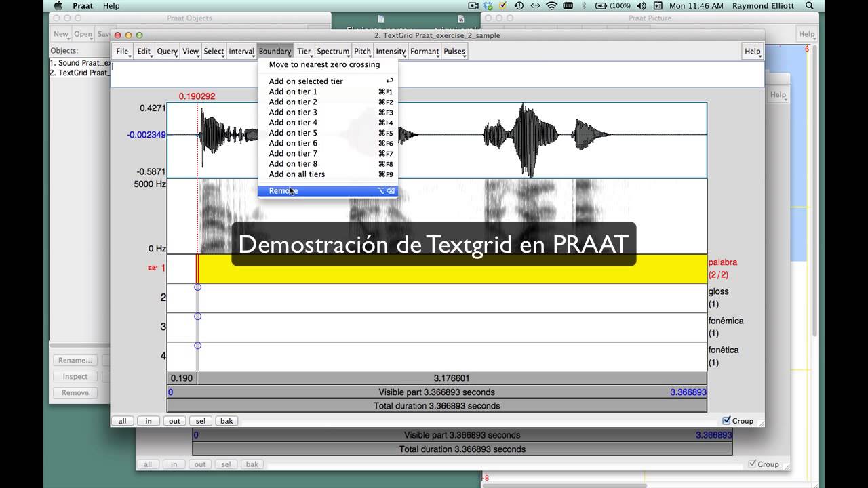Choose Add on tier 5

[328, 133]
